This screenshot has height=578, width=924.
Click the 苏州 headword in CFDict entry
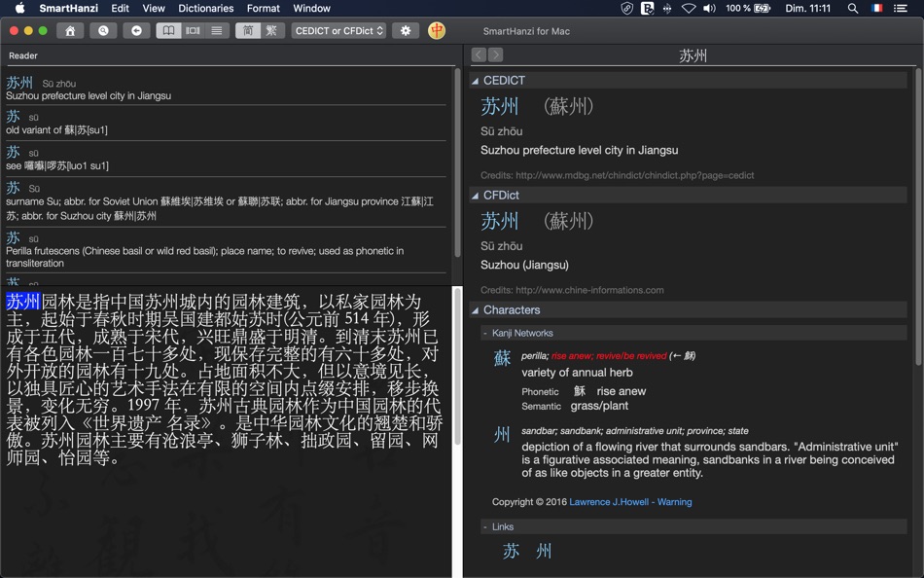[500, 221]
